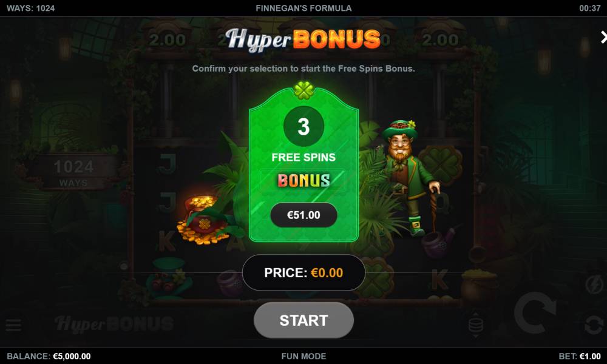Click the PRICE €0.00 display
This screenshot has height=364, width=607.
303,273
